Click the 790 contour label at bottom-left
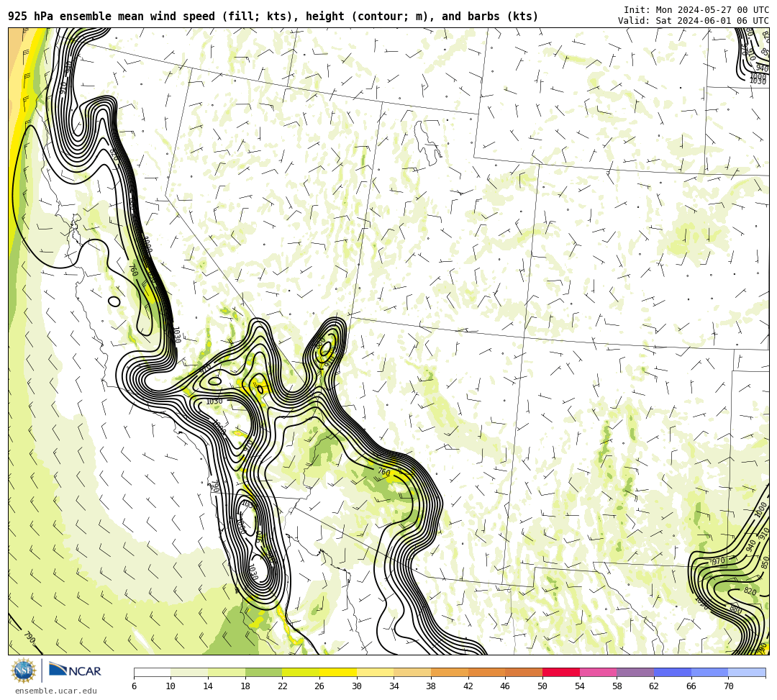This screenshot has height=700, width=777. [29, 637]
